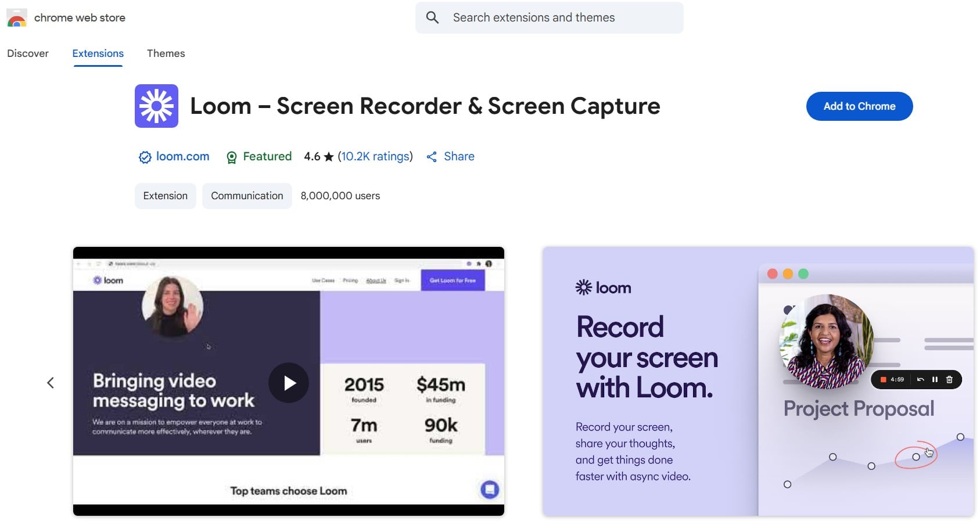Click the verified badge beside loom.com

click(145, 157)
